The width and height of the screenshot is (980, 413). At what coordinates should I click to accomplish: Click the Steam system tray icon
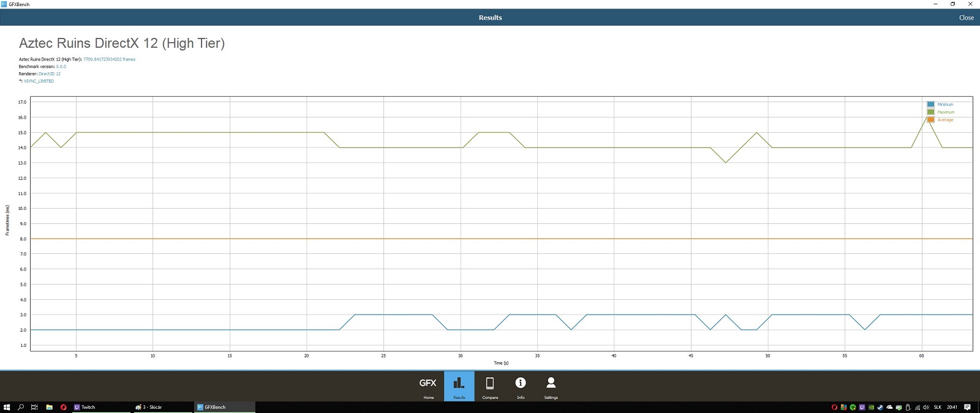pyautogui.click(x=880, y=407)
